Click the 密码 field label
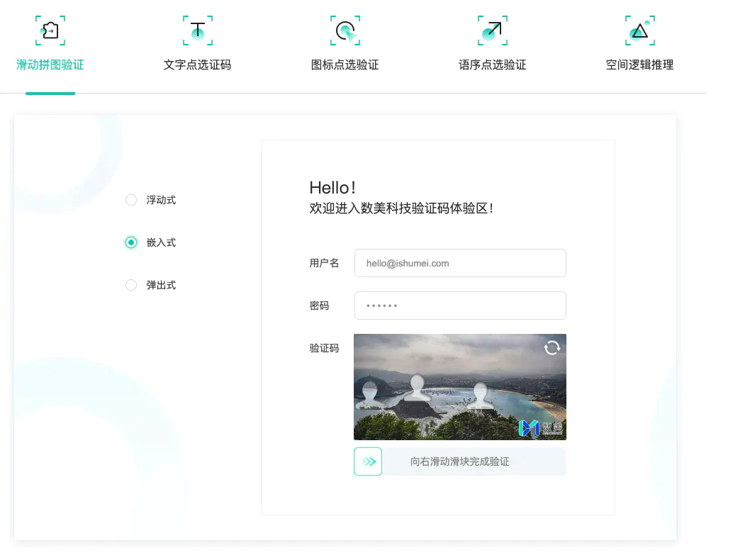The height and width of the screenshot is (560, 733). [319, 306]
